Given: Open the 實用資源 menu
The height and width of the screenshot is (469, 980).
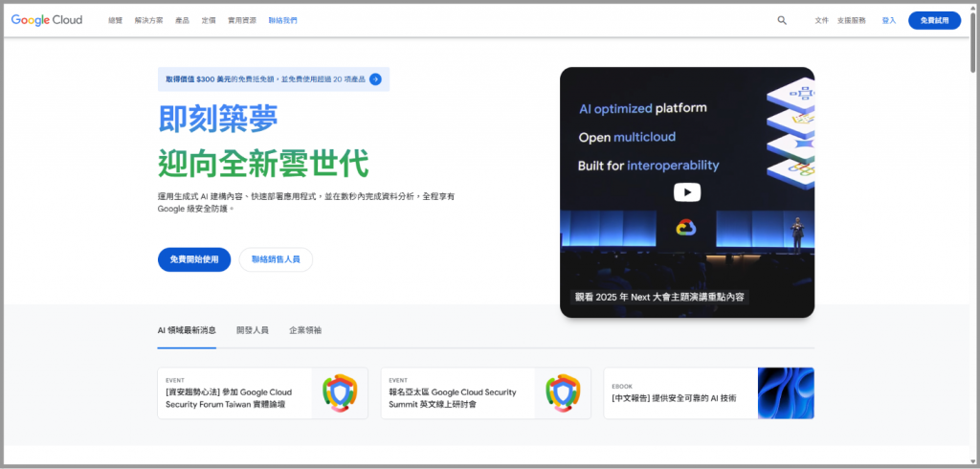Looking at the screenshot, I should pyautogui.click(x=242, y=21).
